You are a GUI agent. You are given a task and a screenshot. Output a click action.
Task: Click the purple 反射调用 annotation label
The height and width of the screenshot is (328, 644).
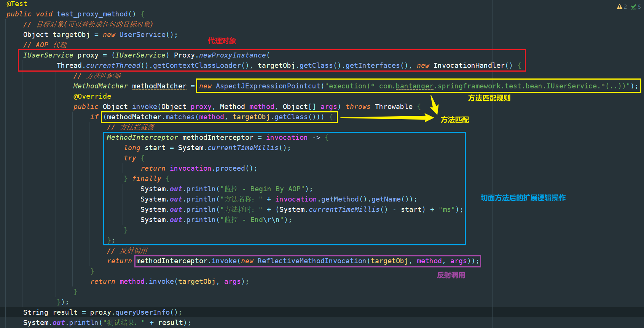click(x=451, y=275)
